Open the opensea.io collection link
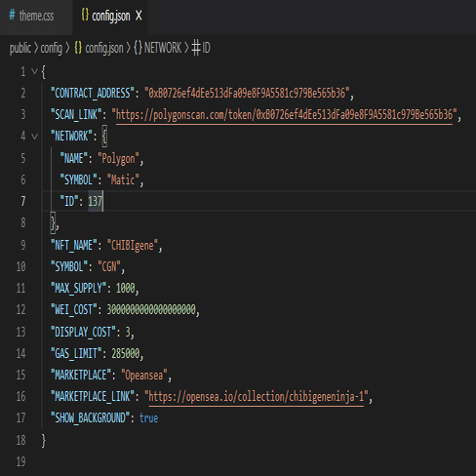Viewport: 476px width, 476px height. coord(257,397)
